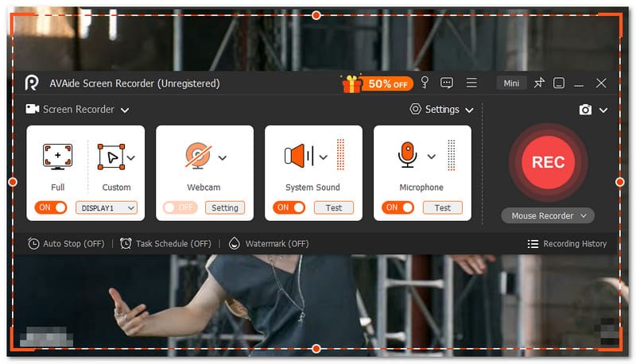Viewport: 636px width, 364px height.
Task: Open the Mouse Recorder dropdown
Action: (x=548, y=215)
